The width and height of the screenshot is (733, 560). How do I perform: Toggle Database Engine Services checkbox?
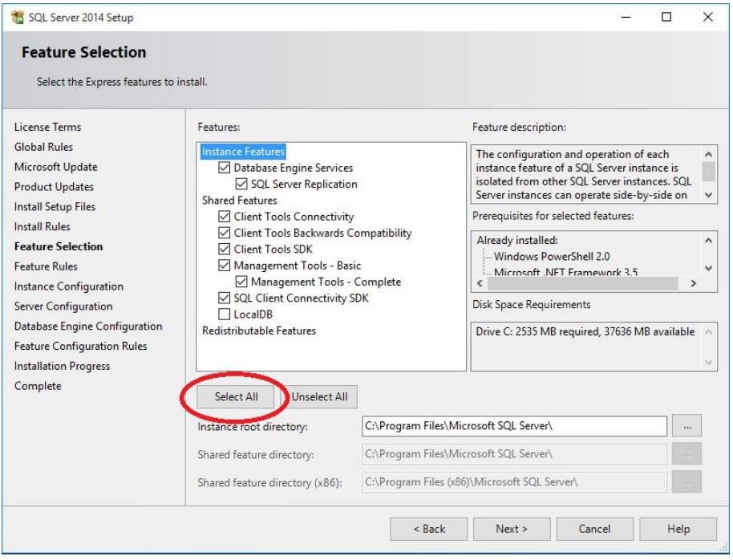pyautogui.click(x=225, y=168)
